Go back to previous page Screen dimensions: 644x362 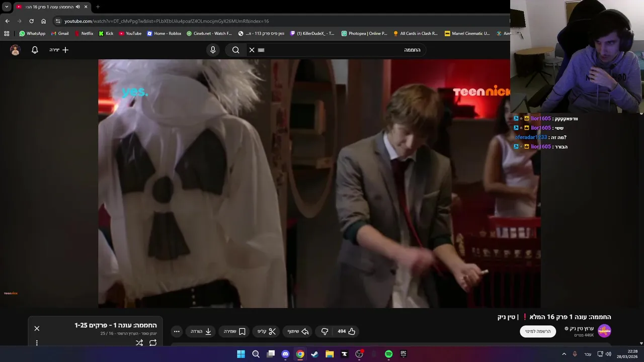[7, 21]
